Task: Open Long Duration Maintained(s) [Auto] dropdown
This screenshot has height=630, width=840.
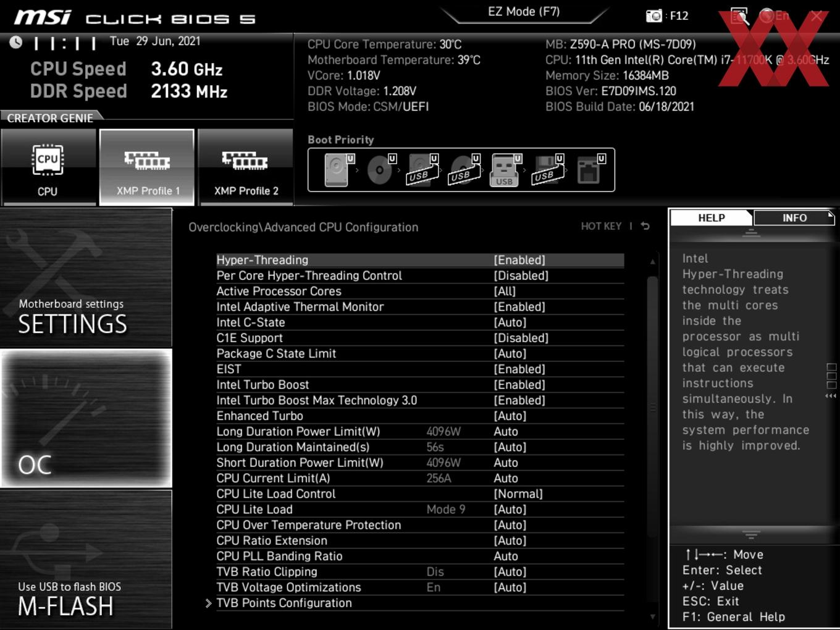Action: 510,447
